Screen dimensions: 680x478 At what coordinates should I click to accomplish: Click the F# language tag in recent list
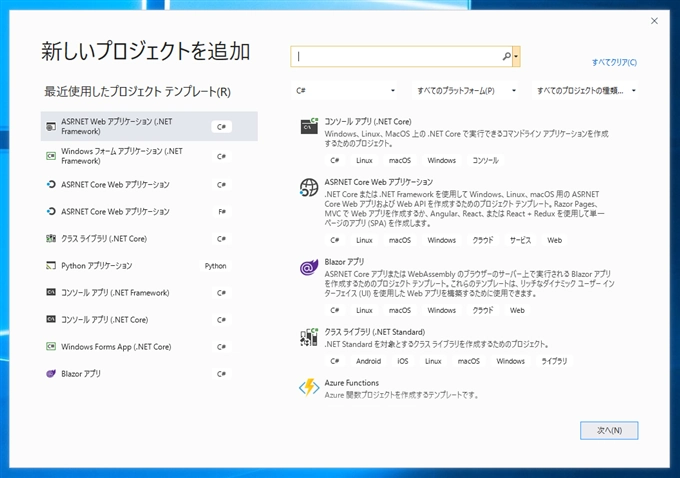click(222, 212)
